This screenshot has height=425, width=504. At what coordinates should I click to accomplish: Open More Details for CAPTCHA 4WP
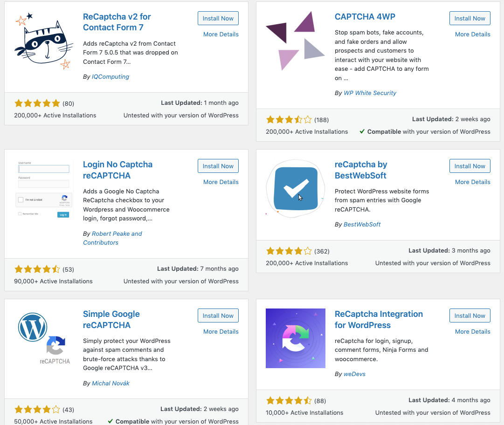click(472, 34)
